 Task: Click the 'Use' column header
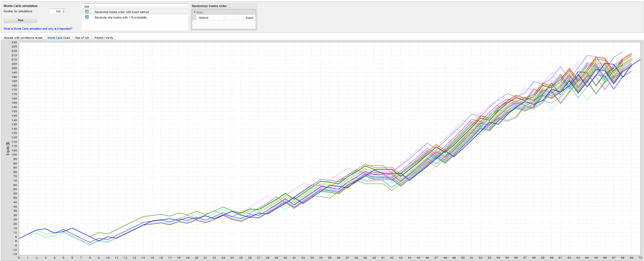pyautogui.click(x=87, y=7)
